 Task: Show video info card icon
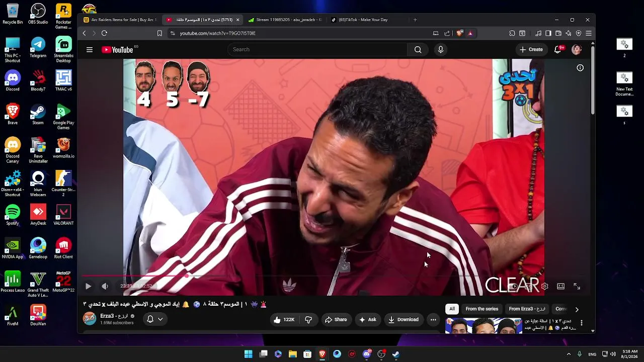[x=580, y=68]
